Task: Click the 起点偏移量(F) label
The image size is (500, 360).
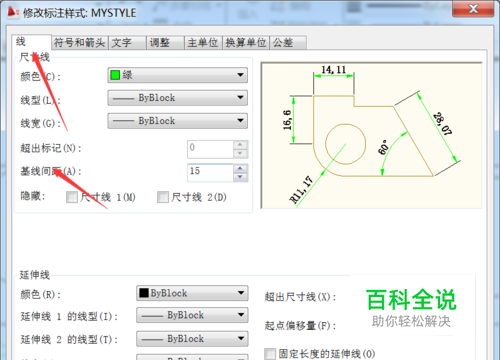Action: (300, 325)
